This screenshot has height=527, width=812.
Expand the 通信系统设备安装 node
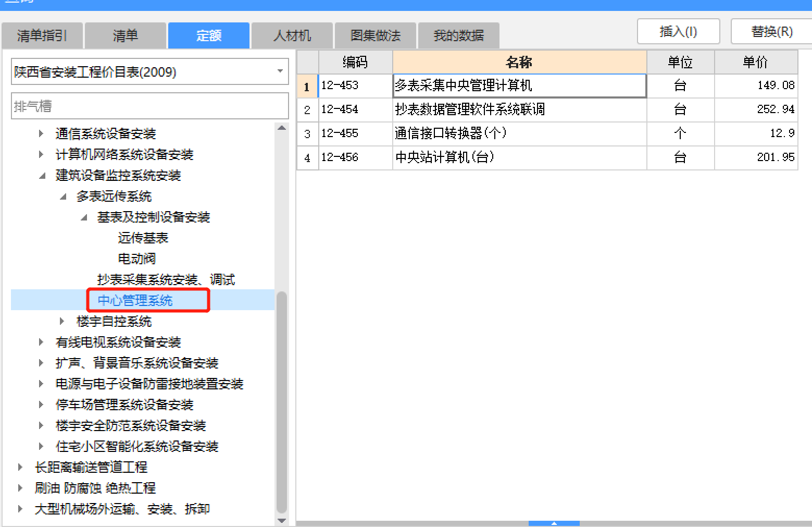41,133
